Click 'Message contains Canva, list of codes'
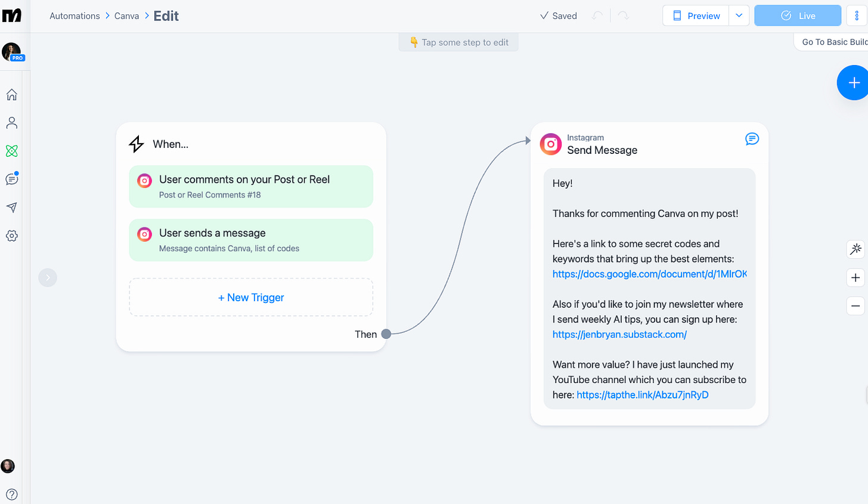Screen dimensions: 868x504 229,249
